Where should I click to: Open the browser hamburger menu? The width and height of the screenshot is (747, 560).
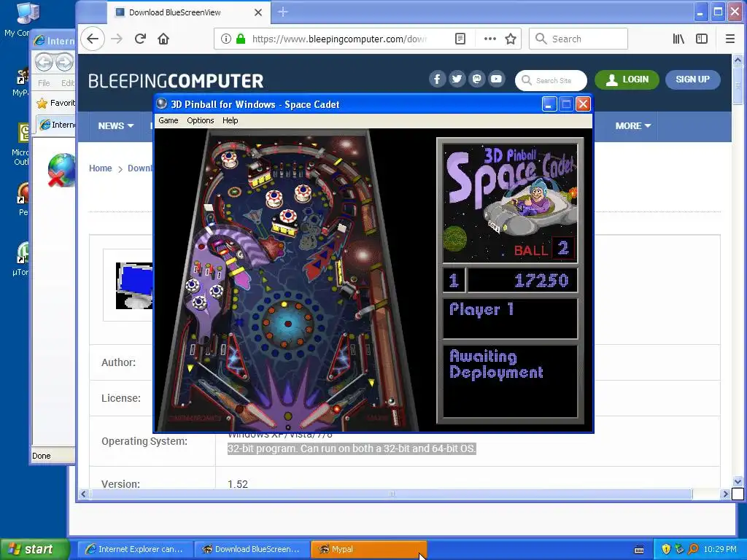pyautogui.click(x=729, y=39)
